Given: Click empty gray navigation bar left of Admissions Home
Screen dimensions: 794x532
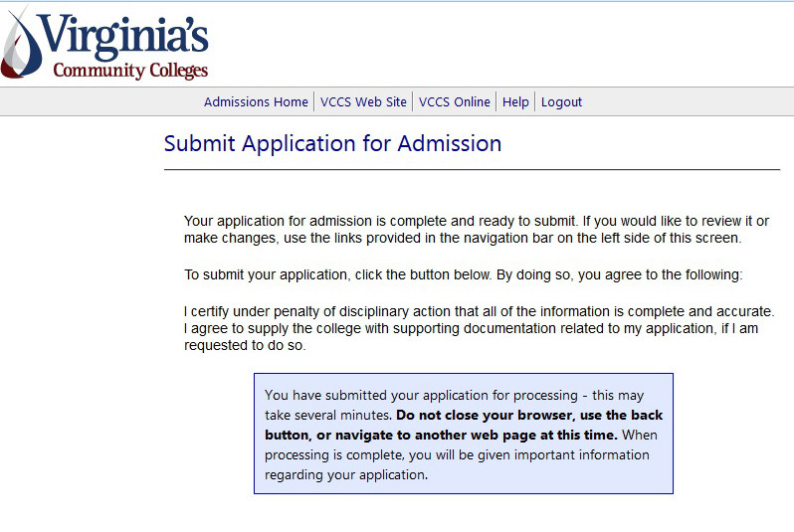Looking at the screenshot, I should pyautogui.click(x=99, y=102).
